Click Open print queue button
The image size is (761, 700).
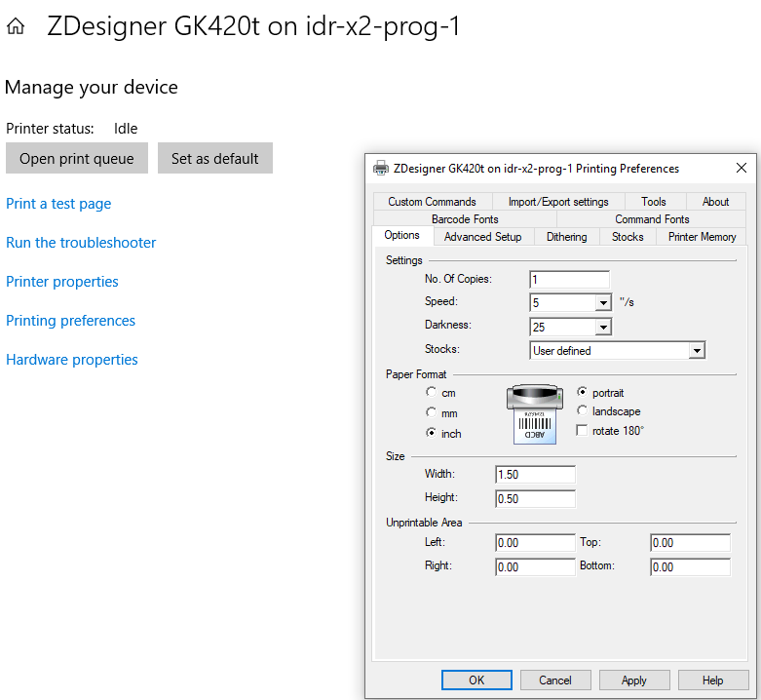click(77, 158)
